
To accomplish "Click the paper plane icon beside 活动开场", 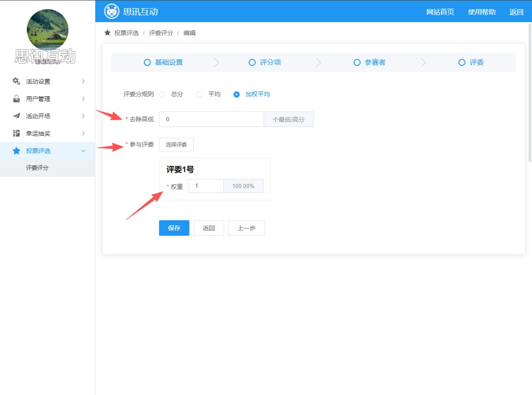I will coord(16,116).
